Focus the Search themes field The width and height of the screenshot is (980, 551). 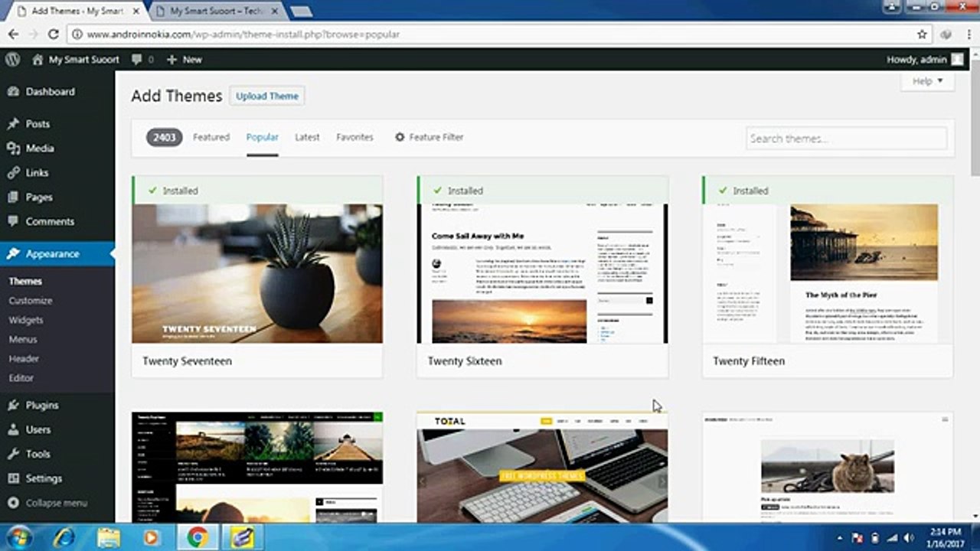click(846, 139)
